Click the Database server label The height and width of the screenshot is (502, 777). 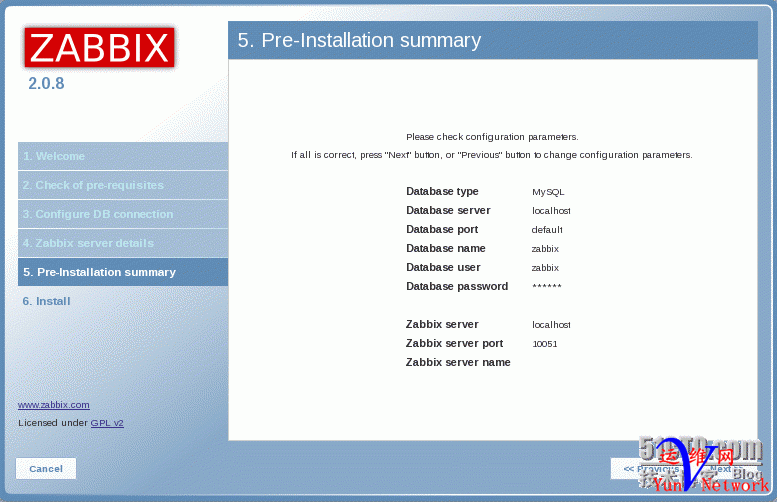(x=448, y=210)
